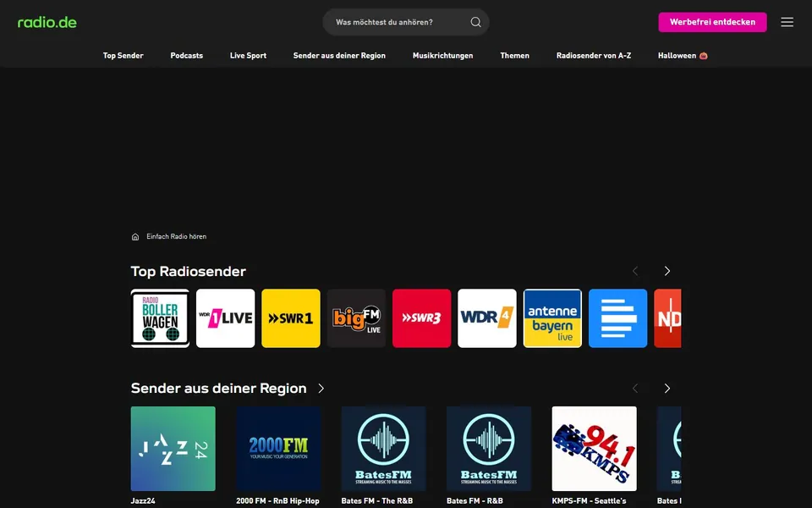812x508 pixels.
Task: Show previous stations in Sender aus deiner Region
Action: (x=635, y=389)
